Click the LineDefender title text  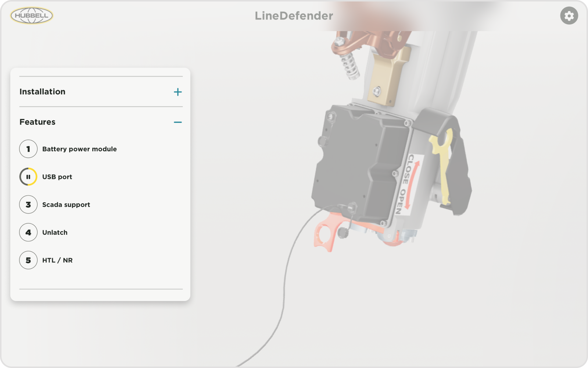point(294,15)
